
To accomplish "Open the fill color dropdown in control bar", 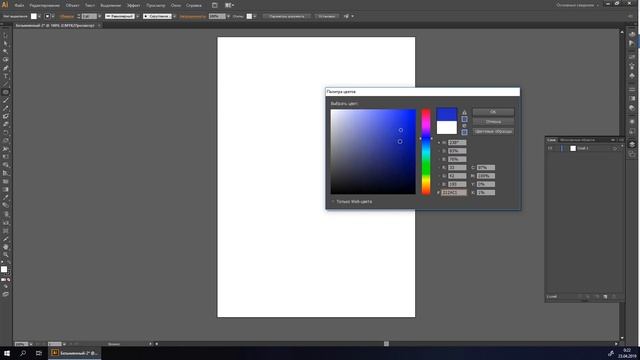I will (39, 16).
